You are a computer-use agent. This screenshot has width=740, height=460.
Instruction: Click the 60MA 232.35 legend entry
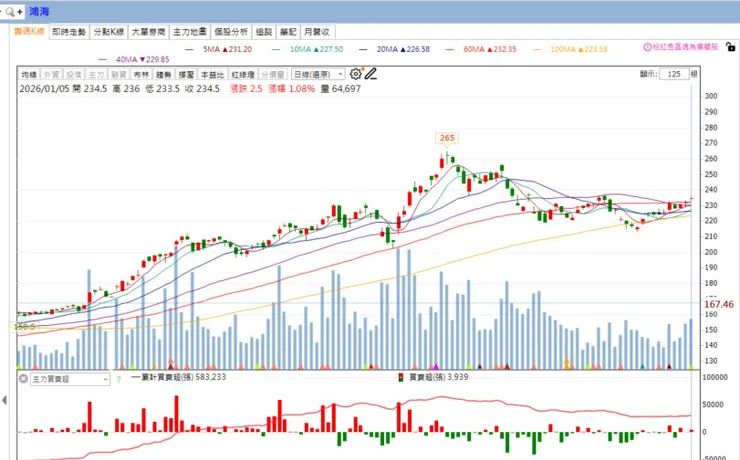[x=481, y=49]
